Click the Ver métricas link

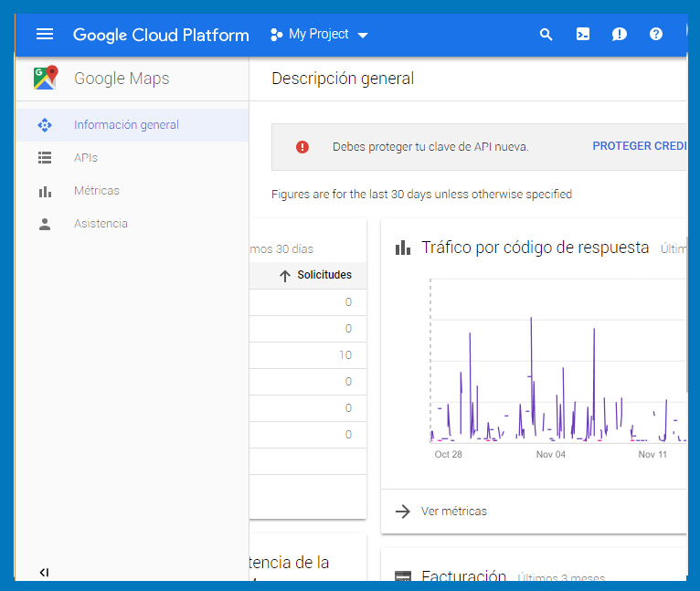pyautogui.click(x=453, y=512)
